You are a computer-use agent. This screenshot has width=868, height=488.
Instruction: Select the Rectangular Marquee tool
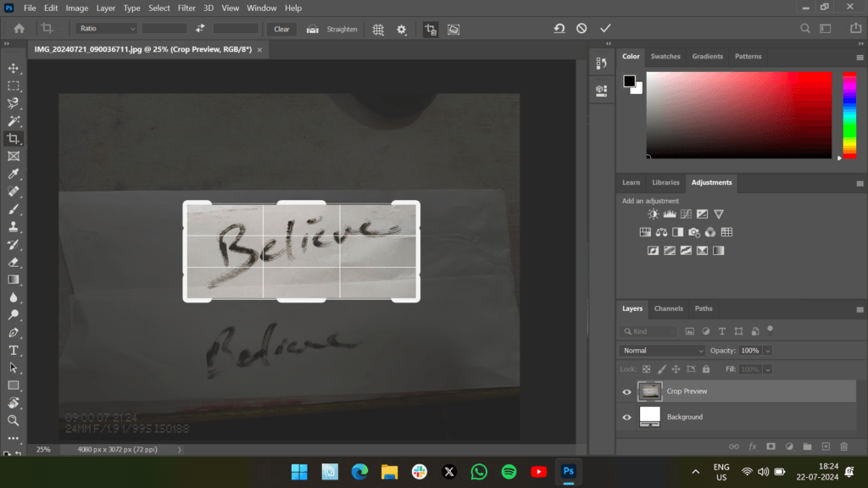click(x=14, y=86)
